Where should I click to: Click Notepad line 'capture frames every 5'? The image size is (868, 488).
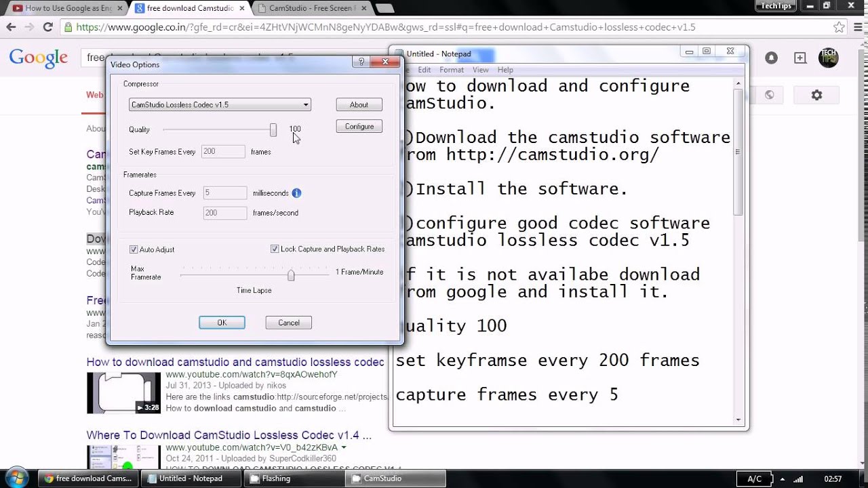point(507,395)
